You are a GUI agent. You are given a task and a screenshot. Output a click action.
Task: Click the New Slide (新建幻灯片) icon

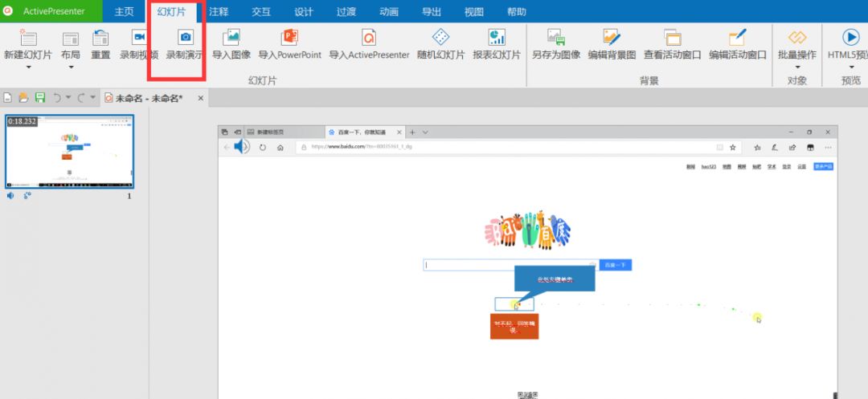27,38
